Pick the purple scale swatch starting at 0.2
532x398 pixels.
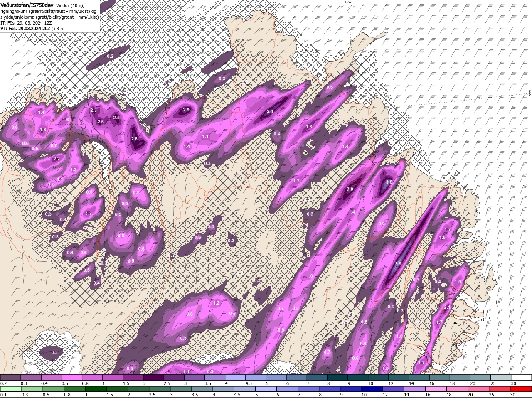(x=10, y=377)
